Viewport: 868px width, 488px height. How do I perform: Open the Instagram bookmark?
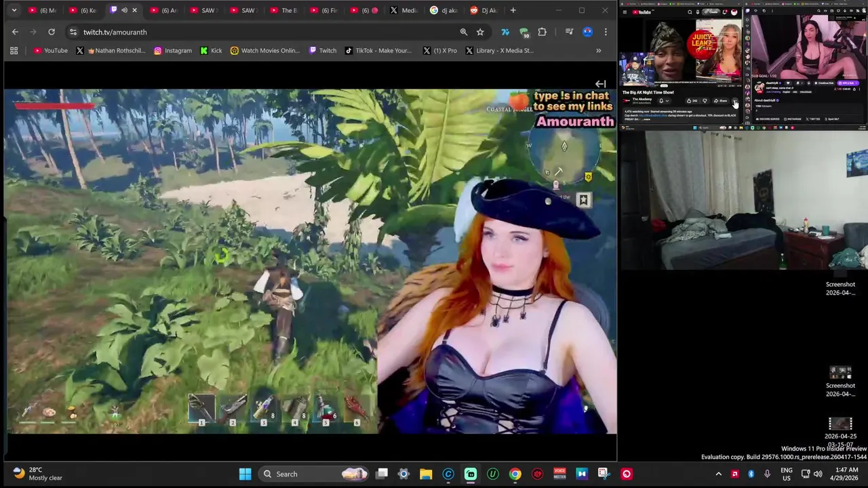click(x=172, y=50)
